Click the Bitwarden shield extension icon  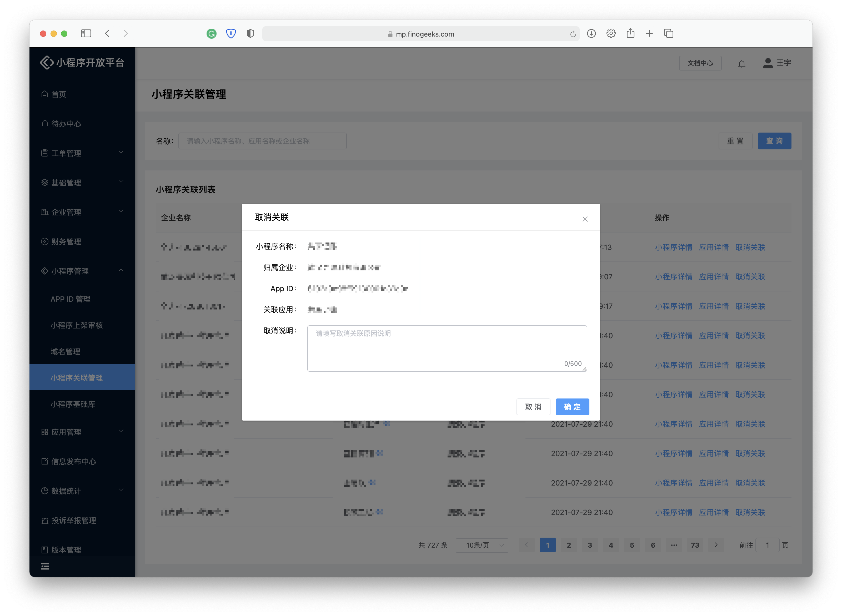click(x=231, y=34)
